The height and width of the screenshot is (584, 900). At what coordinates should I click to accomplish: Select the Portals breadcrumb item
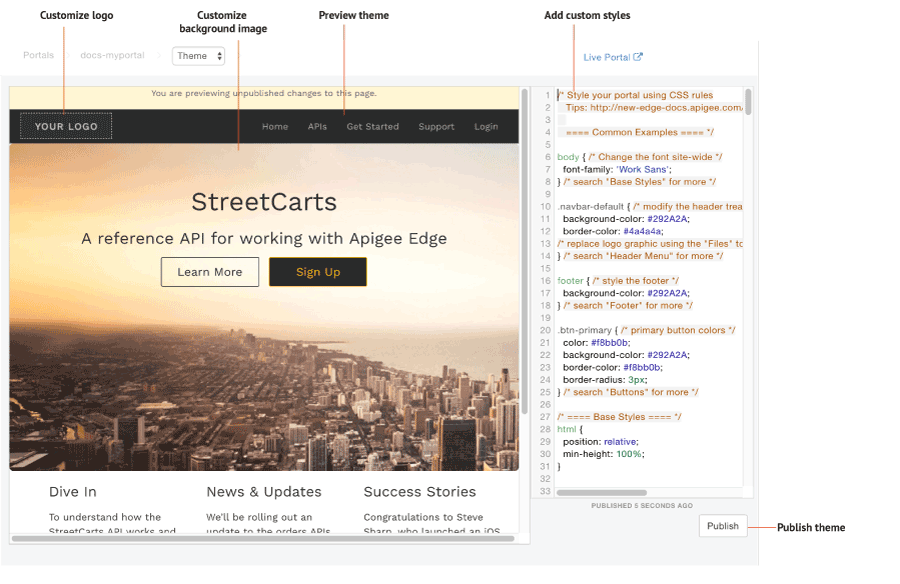point(38,56)
